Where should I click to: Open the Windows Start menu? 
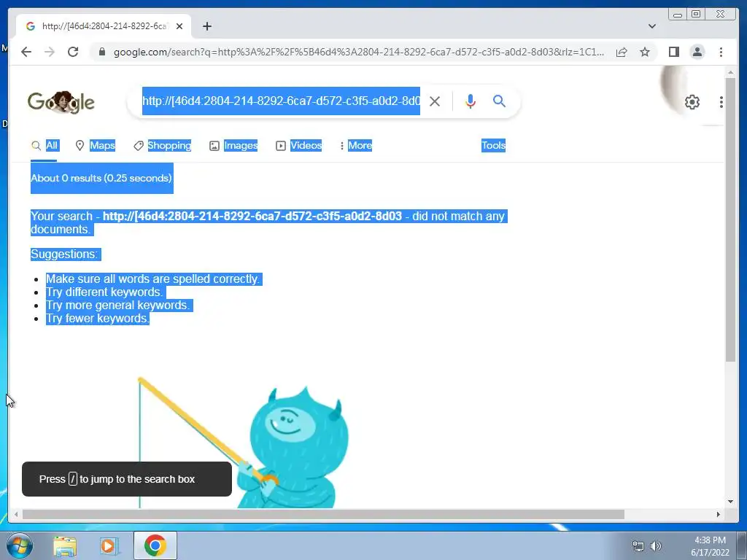click(20, 545)
